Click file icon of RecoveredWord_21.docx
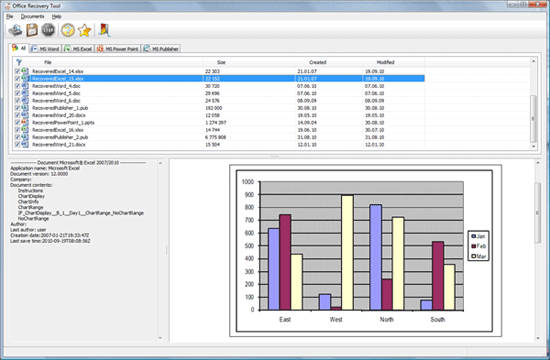Image resolution: width=550 pixels, height=360 pixels. pyautogui.click(x=25, y=145)
